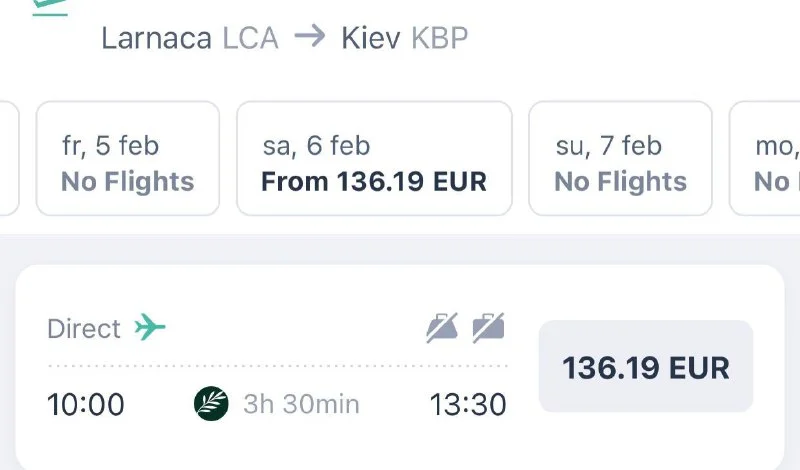Click the teal logo at top left
This screenshot has height=470, width=800.
tap(48, 5)
